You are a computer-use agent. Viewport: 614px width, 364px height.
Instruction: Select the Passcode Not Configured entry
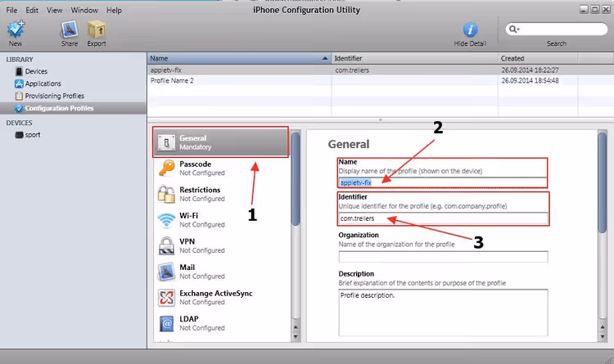[x=221, y=169]
